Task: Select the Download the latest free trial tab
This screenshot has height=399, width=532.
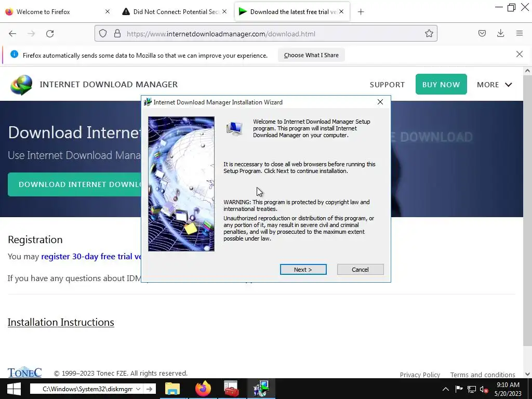Action: click(292, 11)
